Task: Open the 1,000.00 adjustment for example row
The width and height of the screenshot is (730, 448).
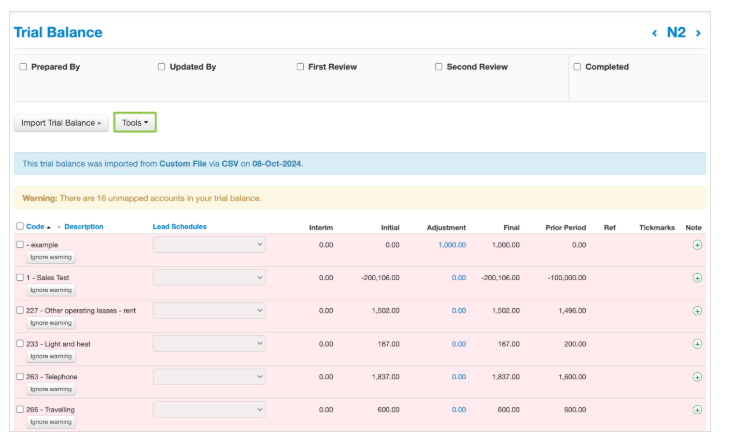Action: tap(451, 245)
